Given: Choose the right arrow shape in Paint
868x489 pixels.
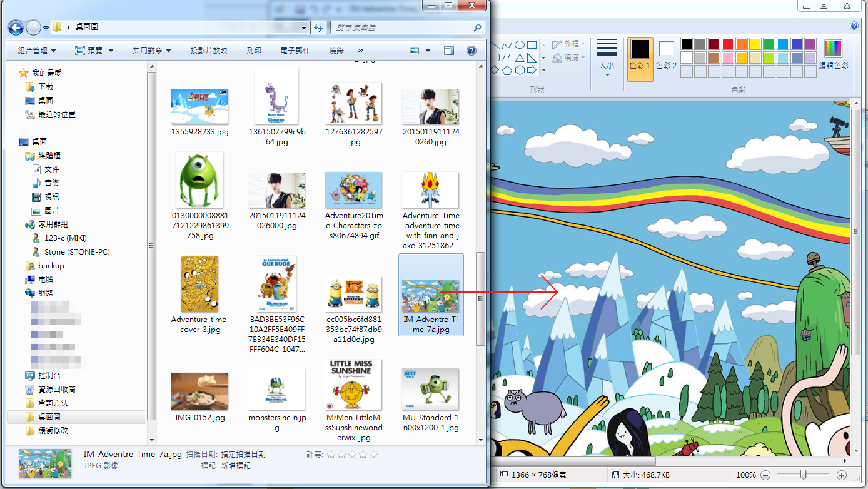Looking at the screenshot, I should [532, 69].
